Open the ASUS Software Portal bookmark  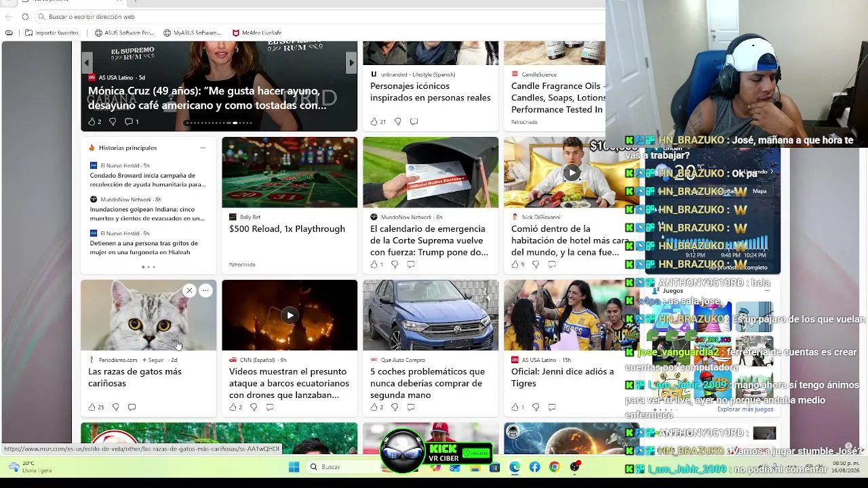[124, 33]
